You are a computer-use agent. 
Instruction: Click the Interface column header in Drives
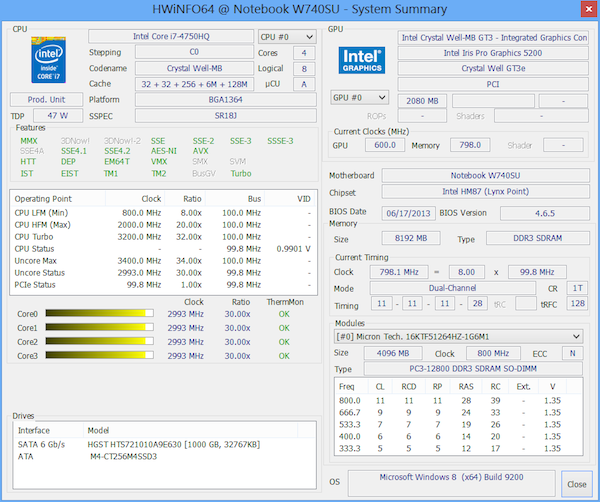49,430
